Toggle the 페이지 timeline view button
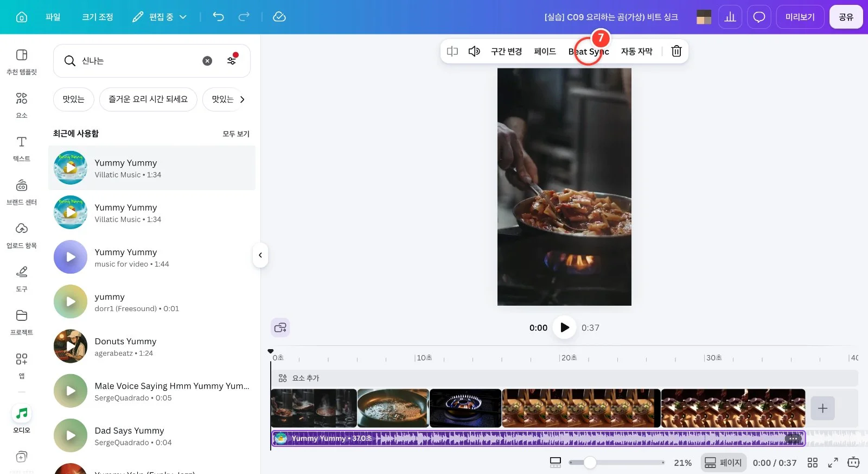This screenshot has width=868, height=474. pos(724,463)
